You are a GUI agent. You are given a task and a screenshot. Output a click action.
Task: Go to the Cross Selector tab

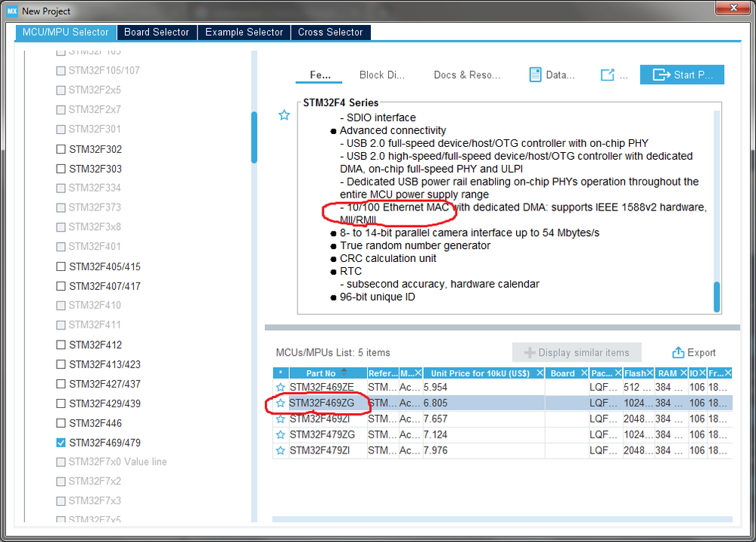(330, 33)
